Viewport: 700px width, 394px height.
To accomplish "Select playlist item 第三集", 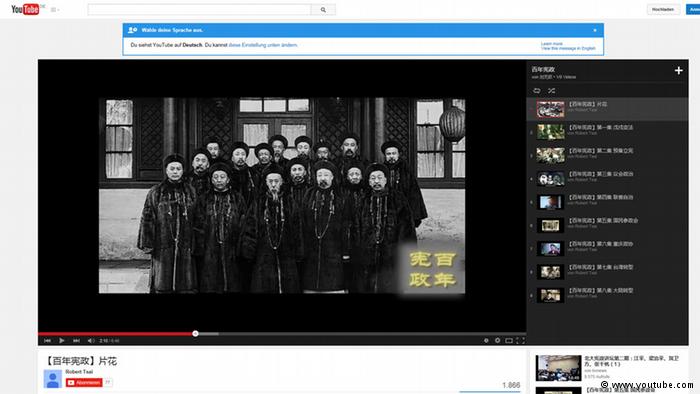I will point(607,178).
